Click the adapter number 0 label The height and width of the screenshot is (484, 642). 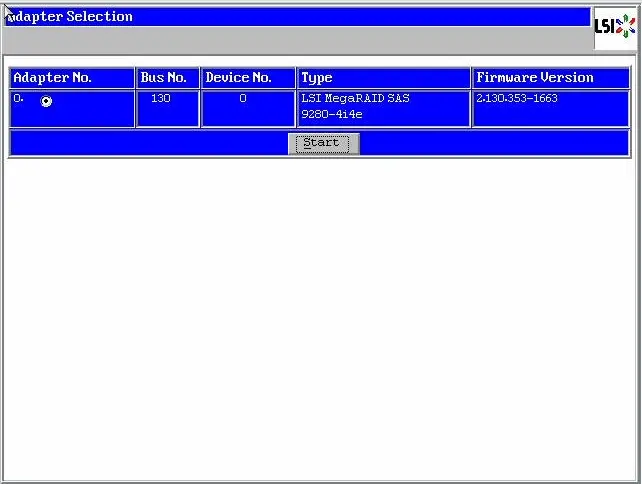(x=18, y=99)
